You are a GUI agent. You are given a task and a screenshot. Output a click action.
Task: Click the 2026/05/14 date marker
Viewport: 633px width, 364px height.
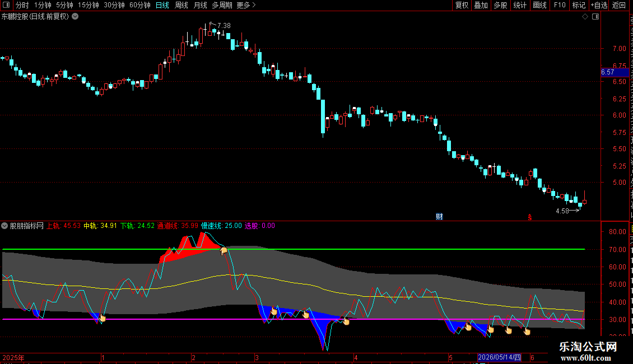(x=499, y=357)
